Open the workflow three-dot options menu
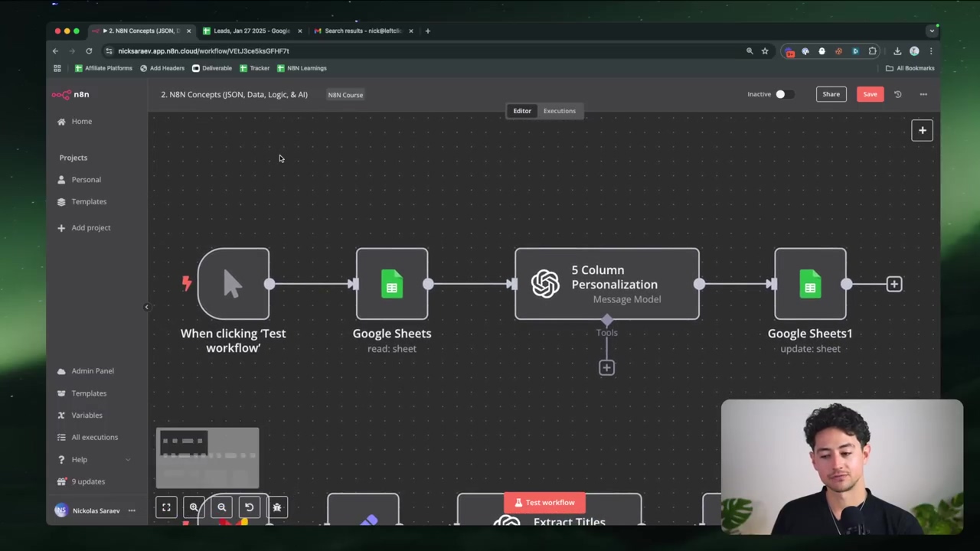Viewport: 980px width, 551px height. coord(923,94)
